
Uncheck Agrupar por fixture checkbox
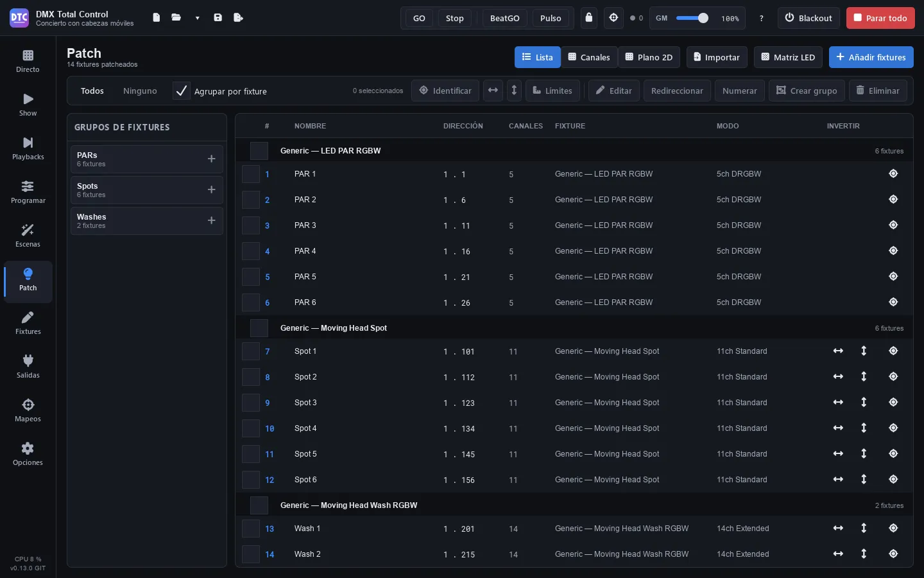(x=182, y=91)
